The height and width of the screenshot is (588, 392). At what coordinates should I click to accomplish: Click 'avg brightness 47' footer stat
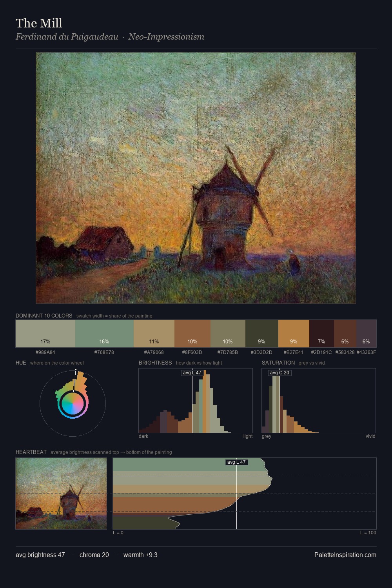(x=40, y=555)
